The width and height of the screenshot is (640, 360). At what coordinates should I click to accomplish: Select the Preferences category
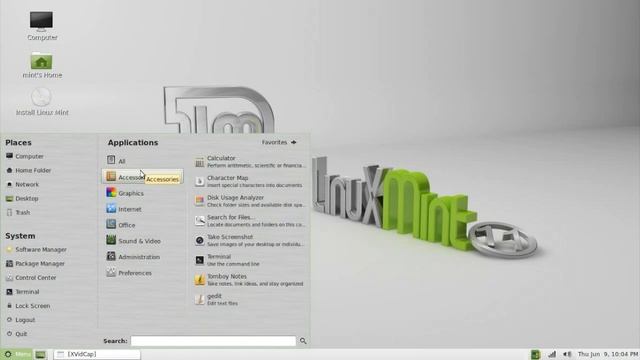click(x=129, y=272)
